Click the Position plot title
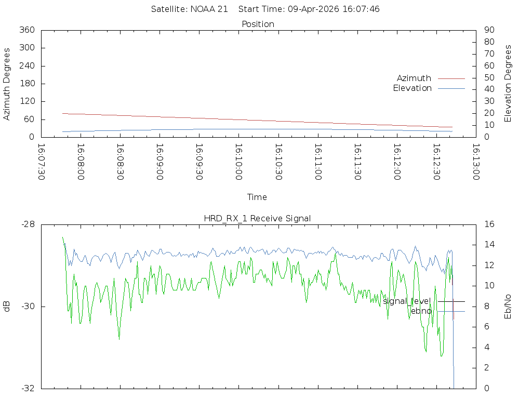 [x=258, y=24]
